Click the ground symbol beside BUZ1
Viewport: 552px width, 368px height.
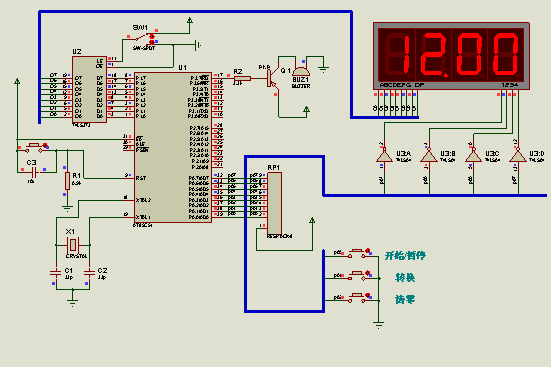point(323,68)
